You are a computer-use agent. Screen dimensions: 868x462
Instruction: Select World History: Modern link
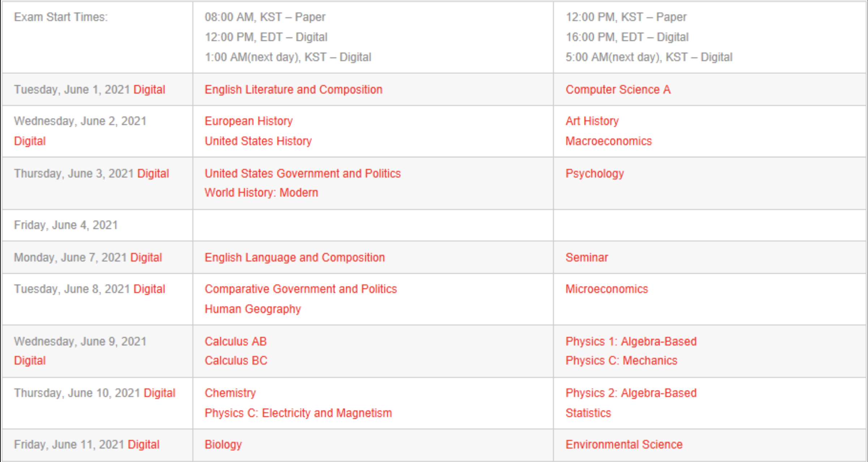coord(261,192)
